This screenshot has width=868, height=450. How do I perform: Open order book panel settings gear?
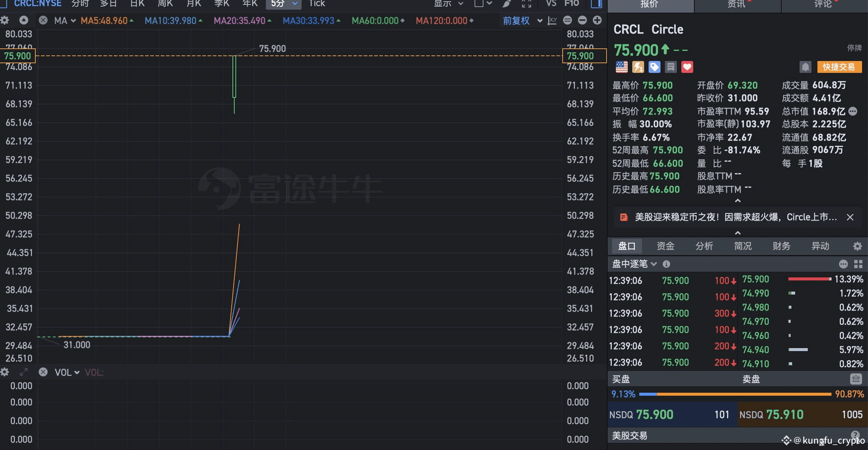(857, 246)
